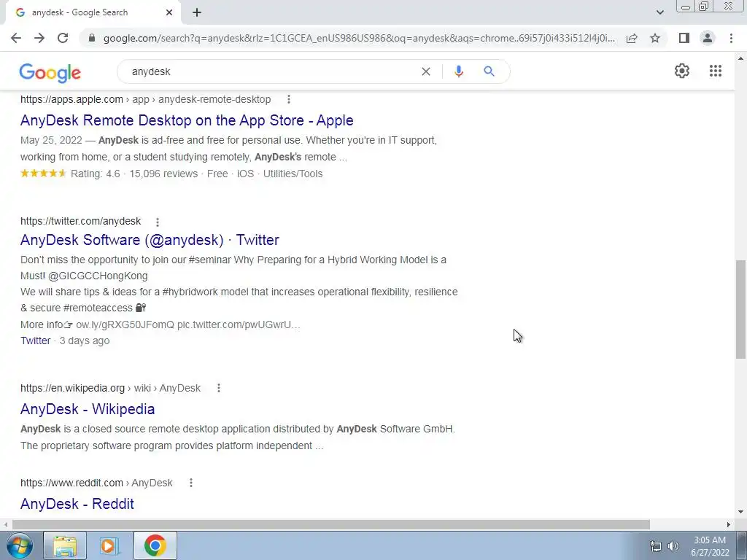
Task: Start search by voice microphone
Action: (458, 71)
